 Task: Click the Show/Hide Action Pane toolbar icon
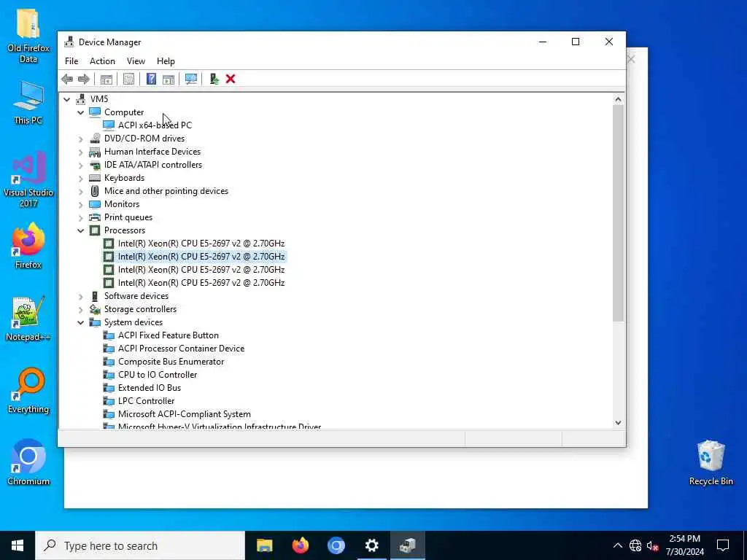point(169,79)
